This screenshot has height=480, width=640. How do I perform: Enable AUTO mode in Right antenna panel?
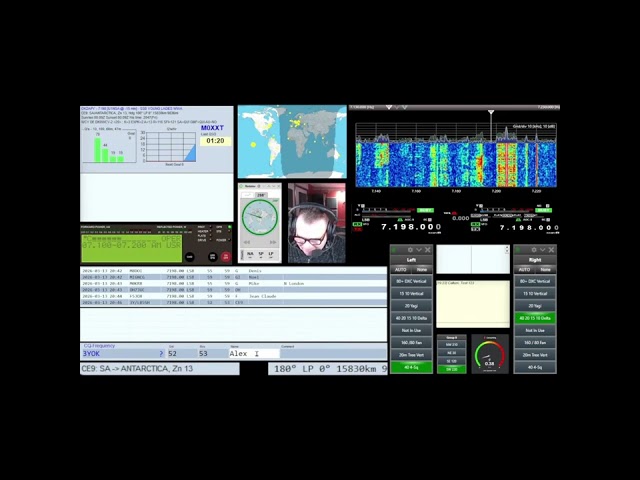pos(524,269)
